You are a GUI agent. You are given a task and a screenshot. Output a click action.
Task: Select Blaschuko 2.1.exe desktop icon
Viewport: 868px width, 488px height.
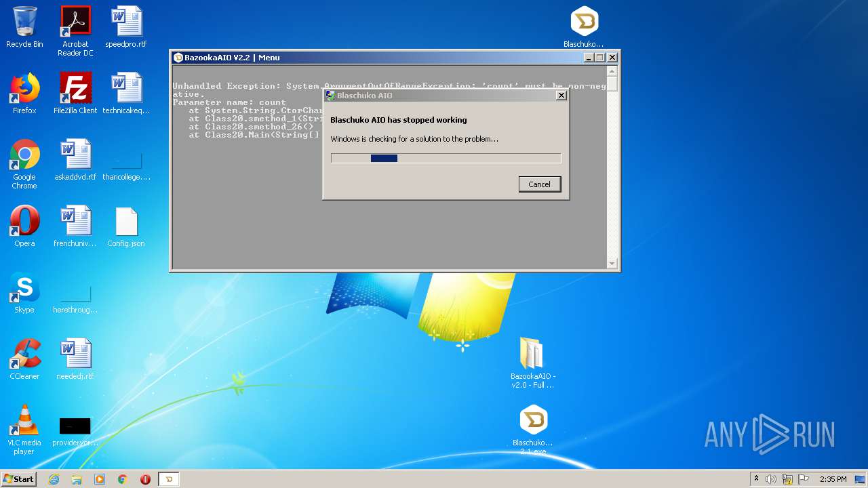533,430
